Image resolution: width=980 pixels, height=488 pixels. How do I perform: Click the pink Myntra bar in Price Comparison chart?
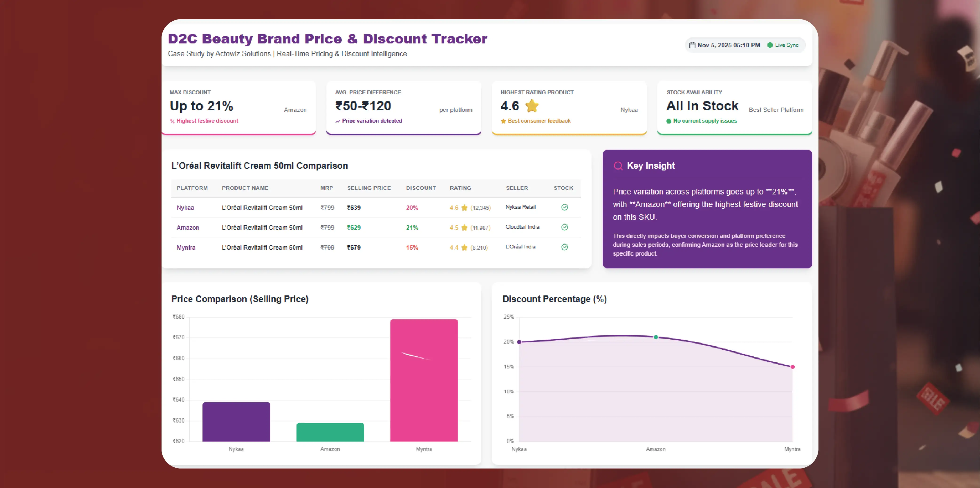tap(423, 380)
